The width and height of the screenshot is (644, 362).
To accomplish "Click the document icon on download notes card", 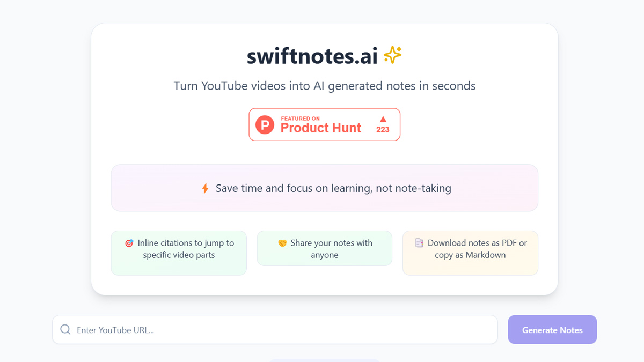I will click(x=419, y=243).
